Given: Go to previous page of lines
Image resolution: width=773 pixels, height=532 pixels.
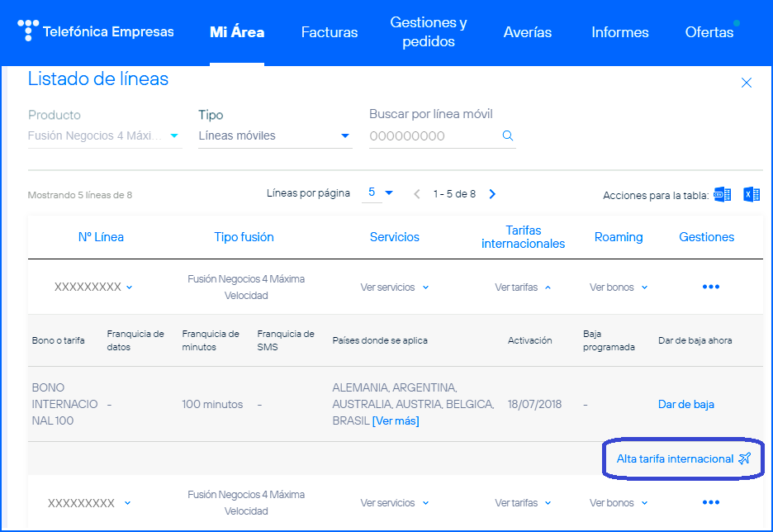Looking at the screenshot, I should point(417,194).
